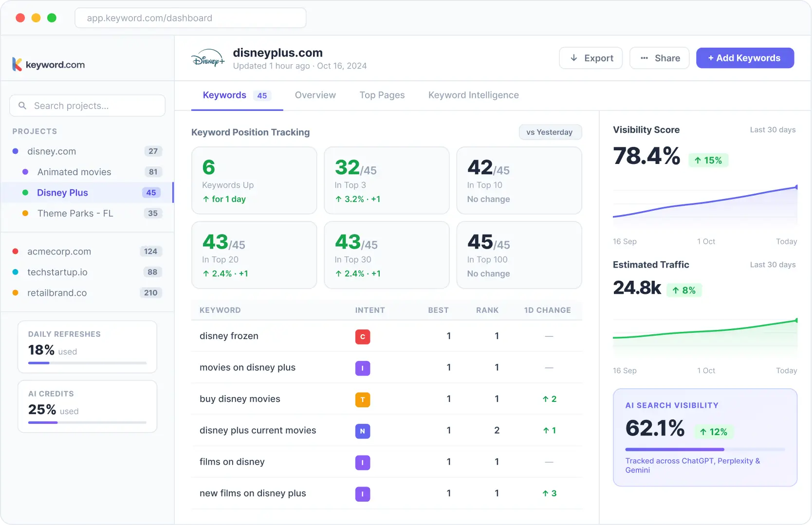Viewport: 812px width, 525px height.
Task: Click the I intent badge for new films on disney plus
Action: coord(362,494)
